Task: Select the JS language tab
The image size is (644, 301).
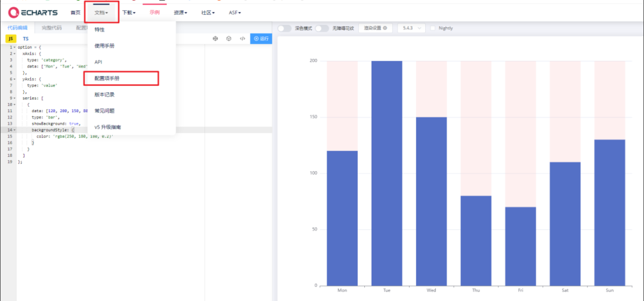Action: tap(11, 39)
